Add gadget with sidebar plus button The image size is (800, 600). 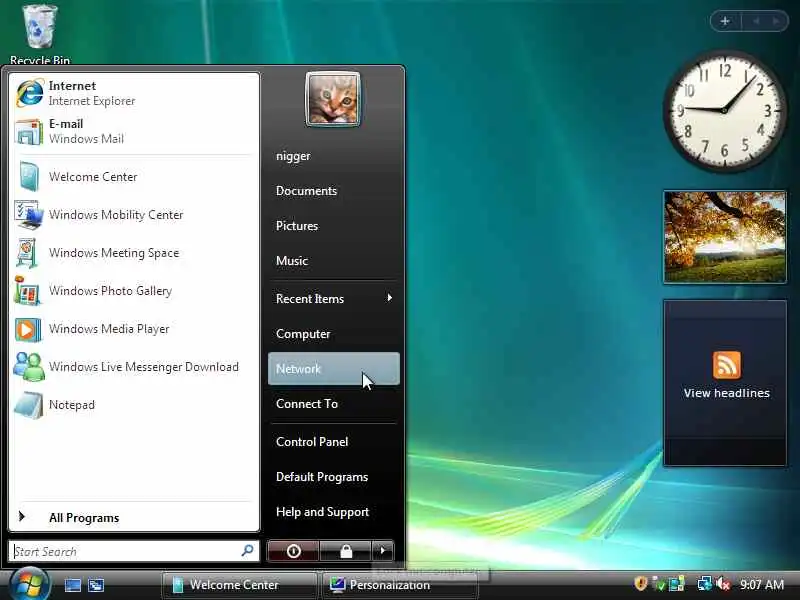pos(725,21)
